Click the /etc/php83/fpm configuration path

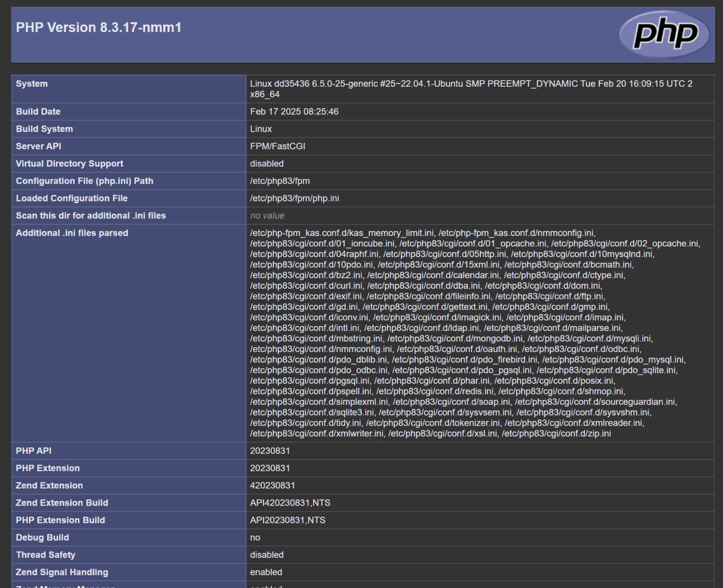point(280,181)
